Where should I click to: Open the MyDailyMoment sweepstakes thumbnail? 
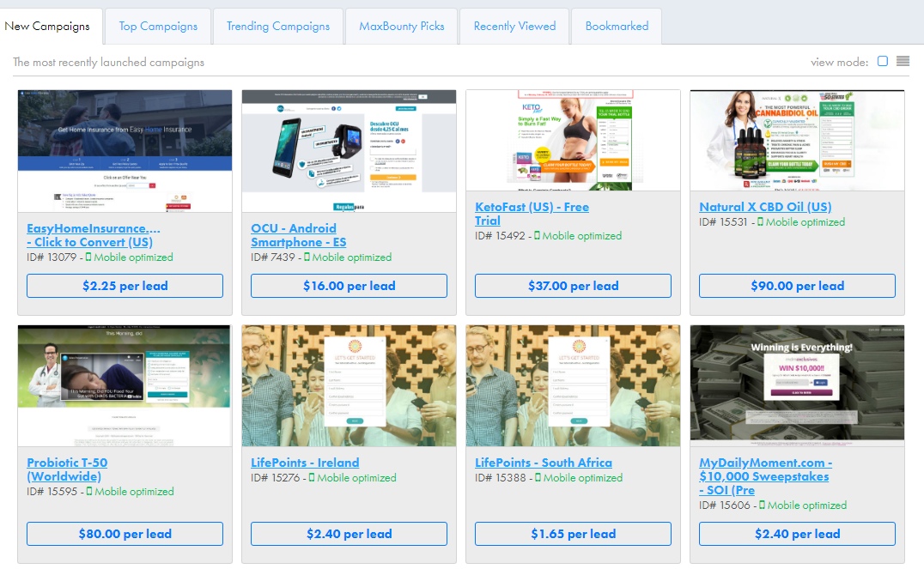click(797, 386)
